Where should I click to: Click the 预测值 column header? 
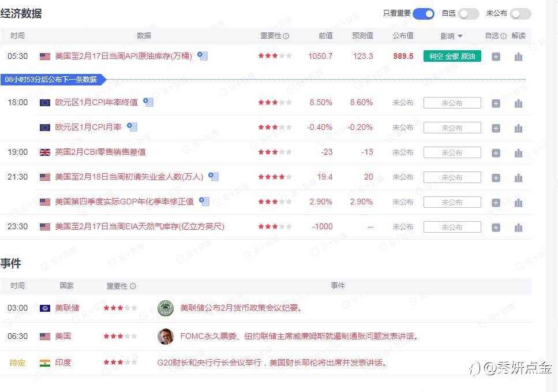pyautogui.click(x=362, y=36)
